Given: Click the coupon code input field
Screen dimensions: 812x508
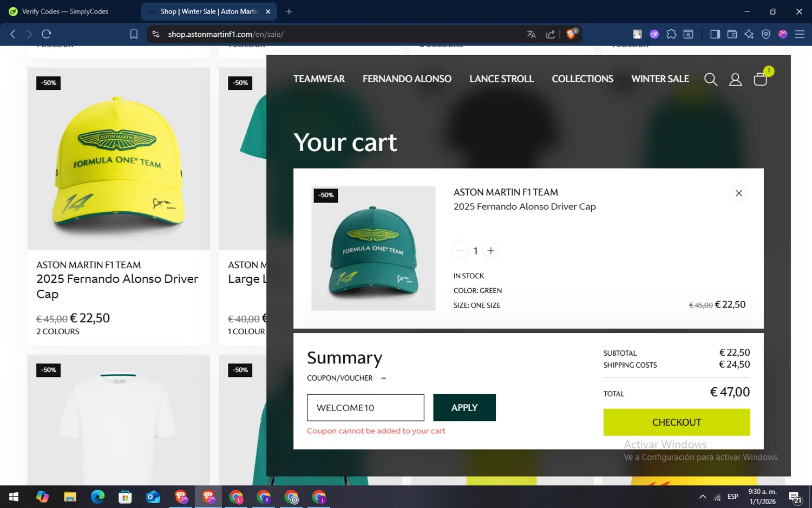Looking at the screenshot, I should pos(365,407).
